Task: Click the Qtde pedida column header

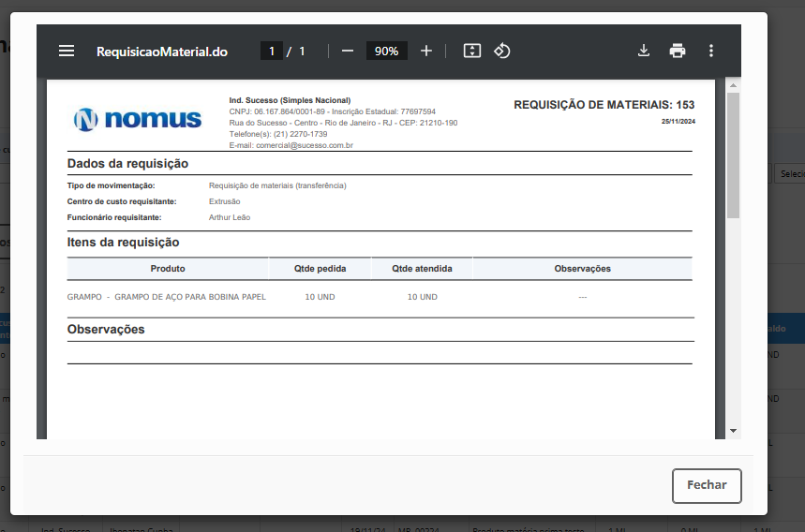Action: (x=320, y=269)
